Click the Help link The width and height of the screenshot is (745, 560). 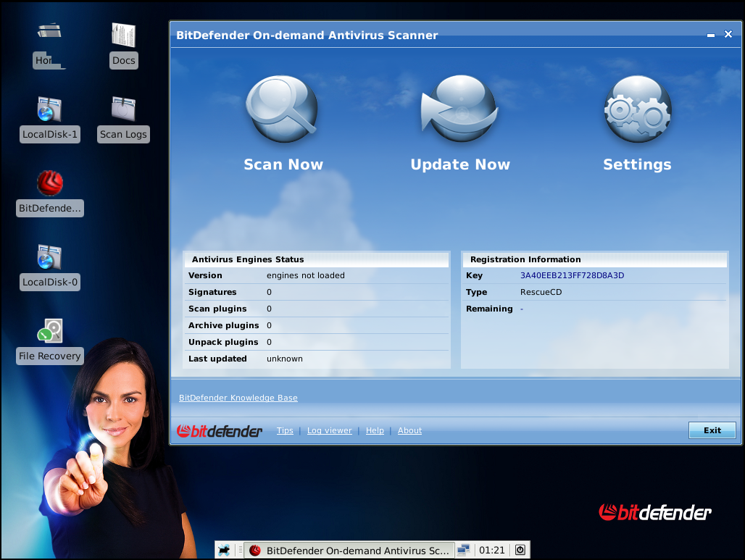point(375,430)
